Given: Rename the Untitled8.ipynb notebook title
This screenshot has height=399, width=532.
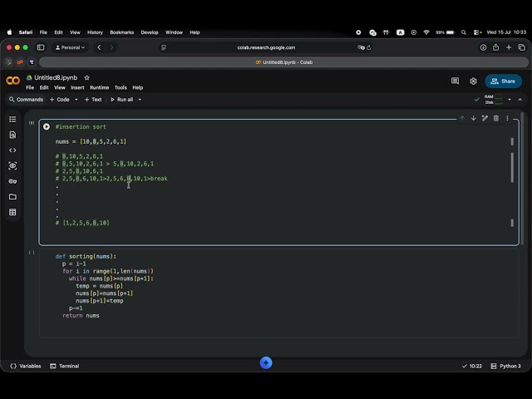Looking at the screenshot, I should [x=56, y=77].
